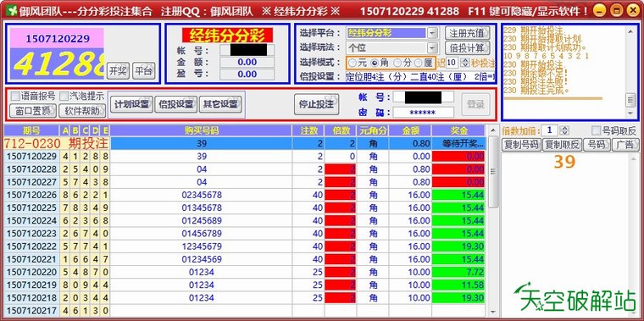Viewport: 644px width, 321px height.
Task: Click the green leaf app icon in title bar
Action: [13, 10]
